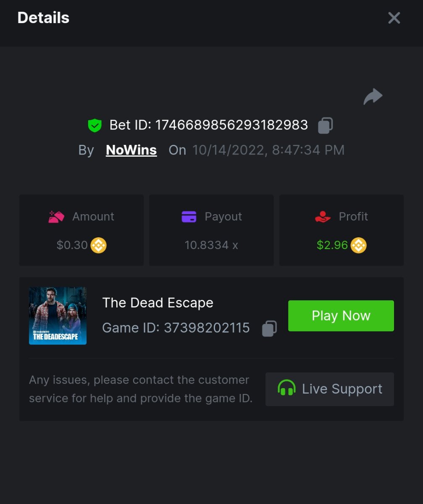Viewport: 423px width, 504px height.
Task: Click the Bet ID number text
Action: click(231, 125)
